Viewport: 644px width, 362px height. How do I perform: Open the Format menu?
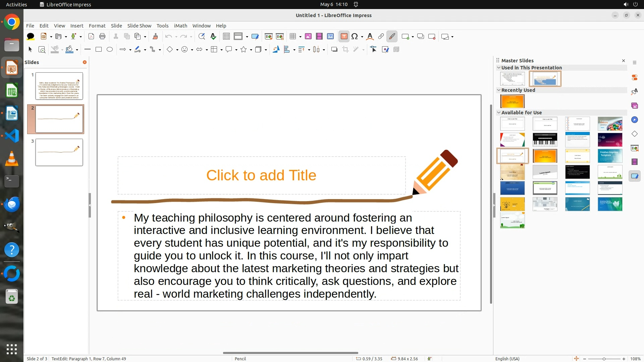tap(97, 26)
